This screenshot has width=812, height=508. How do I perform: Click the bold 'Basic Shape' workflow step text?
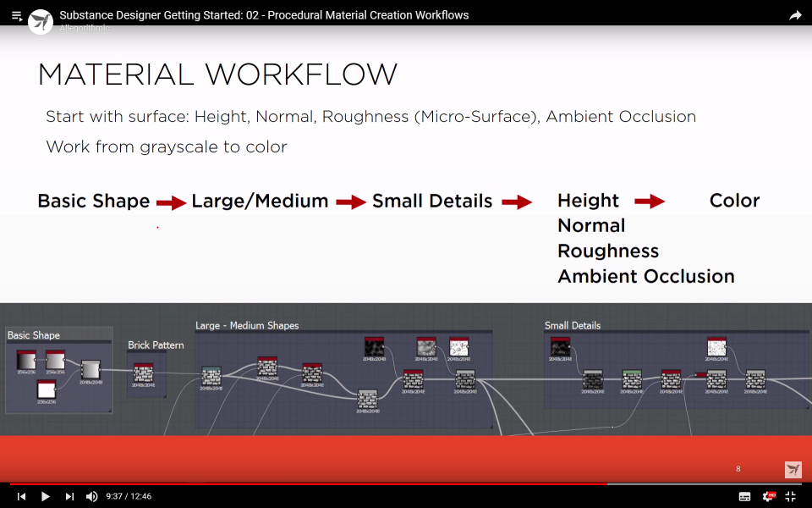tap(94, 202)
